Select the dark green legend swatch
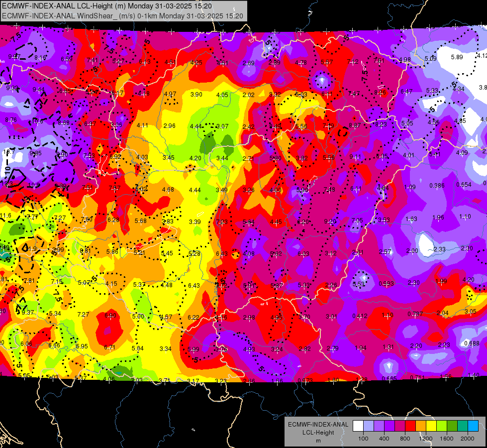The image size is (487, 448). coord(452,426)
